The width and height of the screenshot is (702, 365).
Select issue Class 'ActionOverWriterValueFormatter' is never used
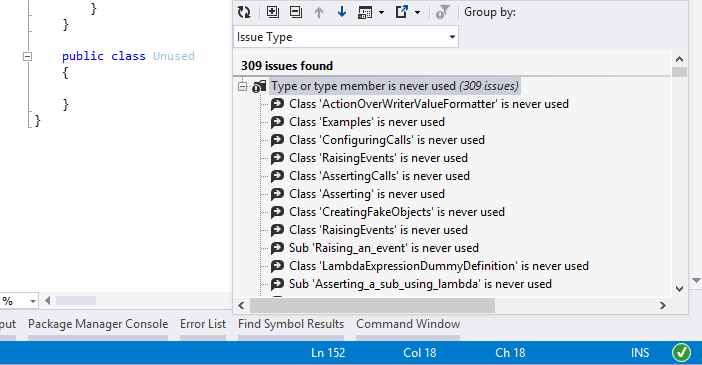(x=429, y=104)
